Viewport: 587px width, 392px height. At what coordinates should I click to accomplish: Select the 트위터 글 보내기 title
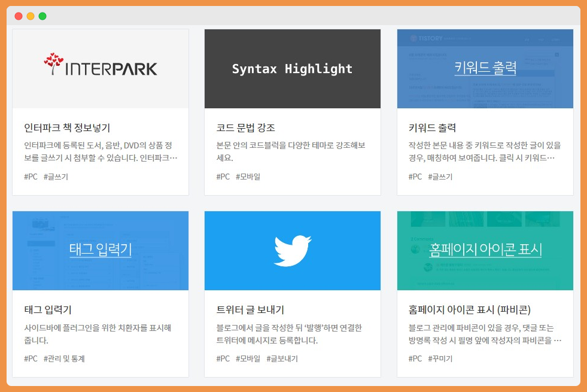[250, 309]
